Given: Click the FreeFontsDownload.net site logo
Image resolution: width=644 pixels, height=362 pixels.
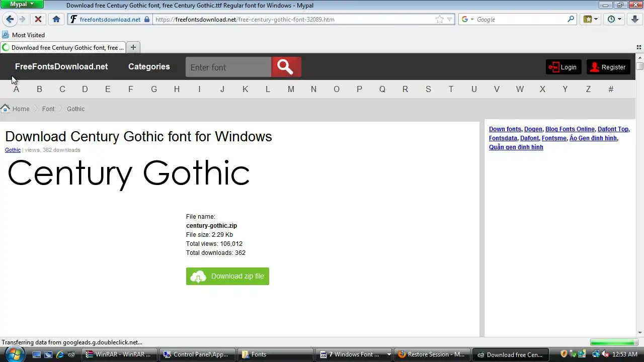Looking at the screenshot, I should (61, 66).
